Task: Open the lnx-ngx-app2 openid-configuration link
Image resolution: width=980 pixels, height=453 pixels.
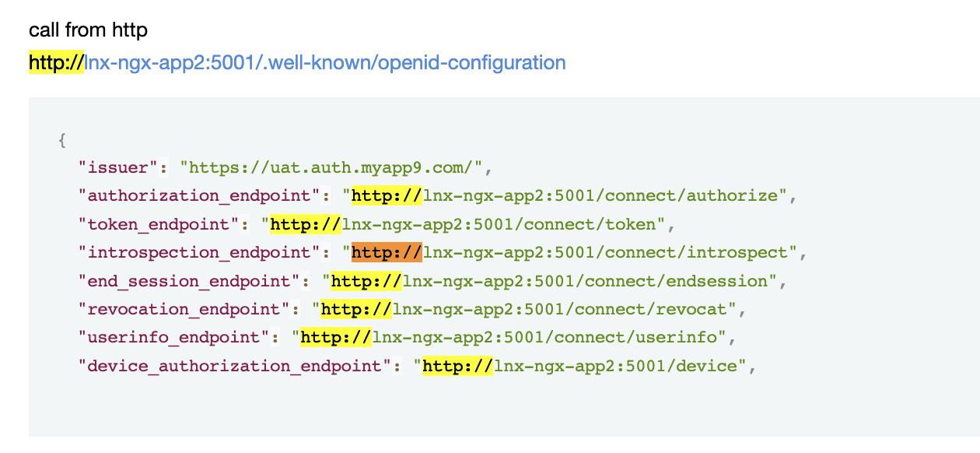Action: point(324,62)
